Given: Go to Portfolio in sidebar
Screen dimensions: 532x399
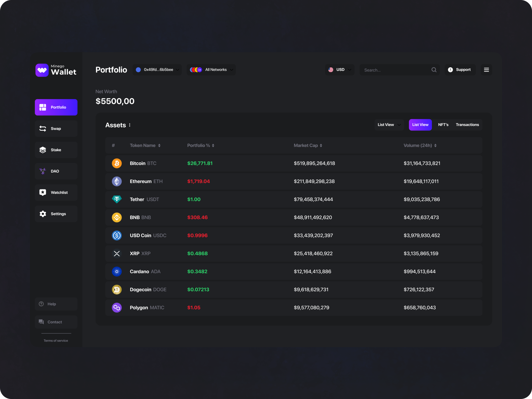Looking at the screenshot, I should click(x=56, y=107).
